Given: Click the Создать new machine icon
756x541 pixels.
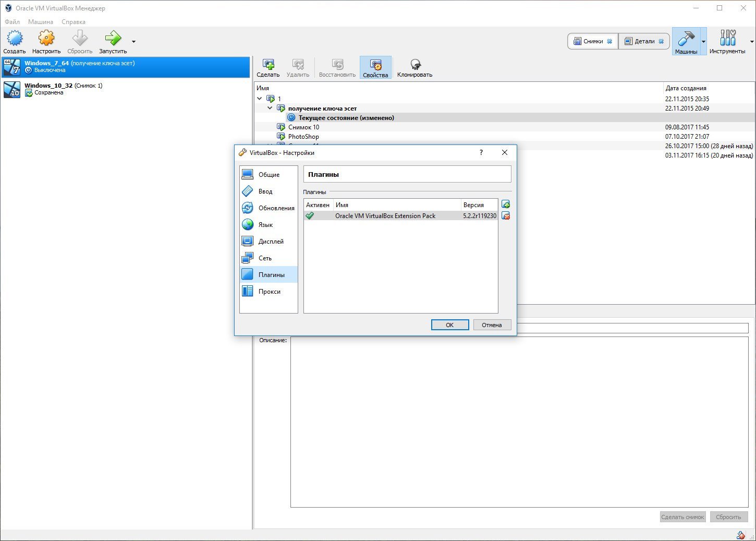Looking at the screenshot, I should 15,39.
